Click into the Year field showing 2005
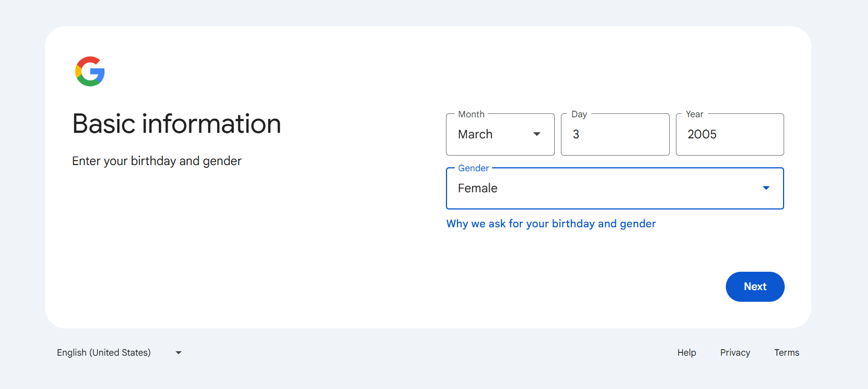 pos(729,134)
